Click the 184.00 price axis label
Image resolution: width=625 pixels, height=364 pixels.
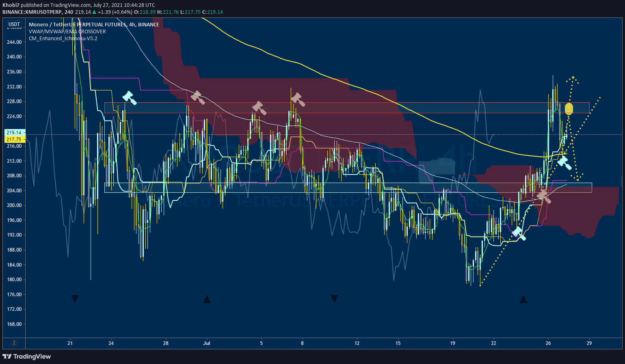(14, 265)
